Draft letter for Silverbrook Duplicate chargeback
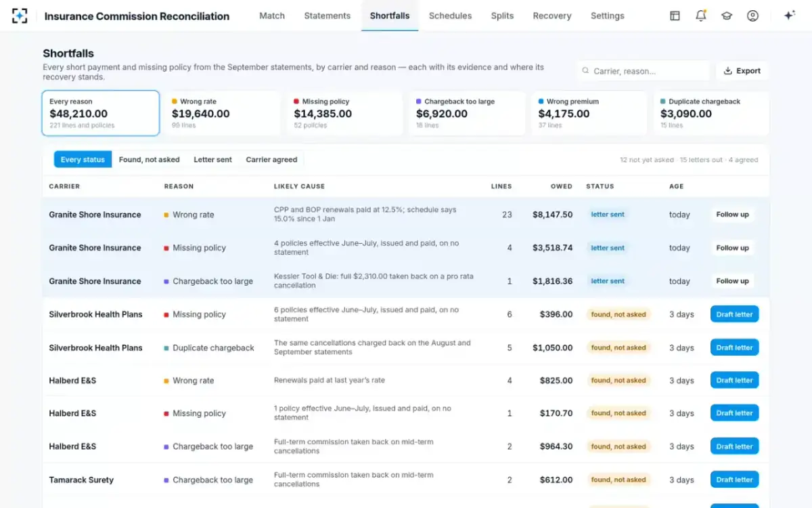The image size is (812, 508). pos(734,347)
